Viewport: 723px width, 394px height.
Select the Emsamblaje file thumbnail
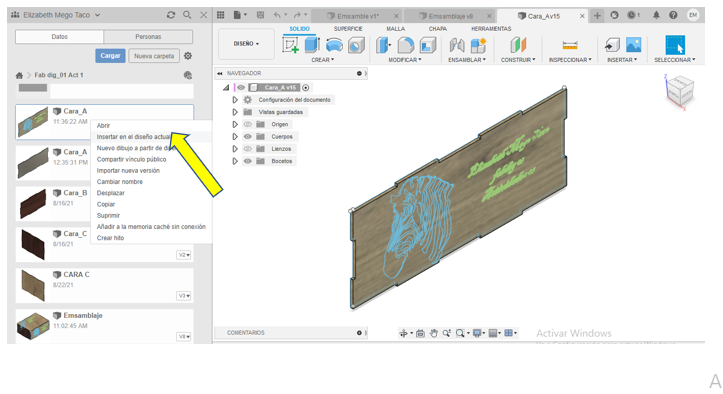click(x=33, y=326)
